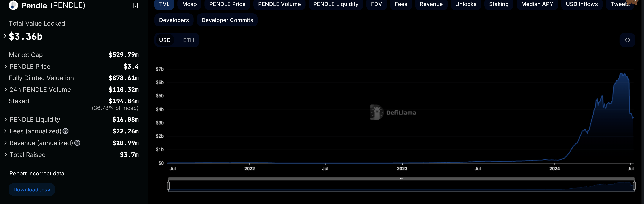Image resolution: width=644 pixels, height=204 pixels.
Task: Select the Market Cap value $529.79m
Action: point(124,55)
